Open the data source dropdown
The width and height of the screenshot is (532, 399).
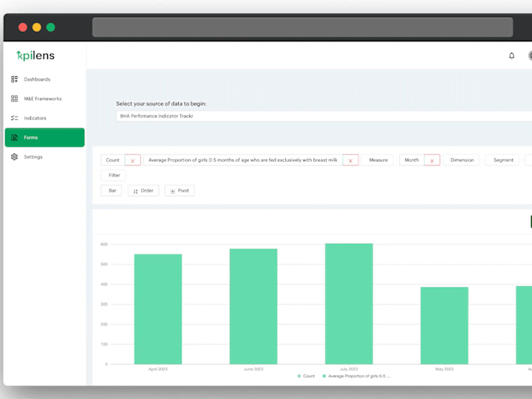pyautogui.click(x=324, y=116)
